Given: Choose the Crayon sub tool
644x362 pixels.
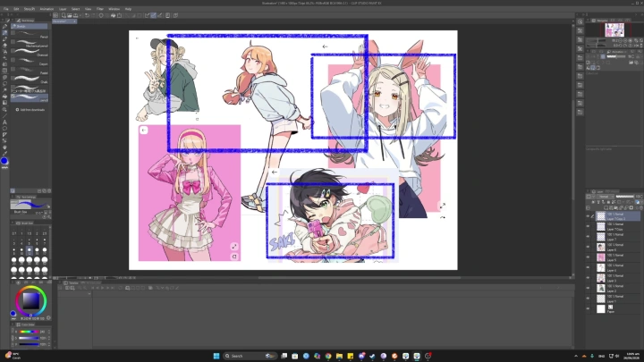Looking at the screenshot, I should tap(30, 63).
